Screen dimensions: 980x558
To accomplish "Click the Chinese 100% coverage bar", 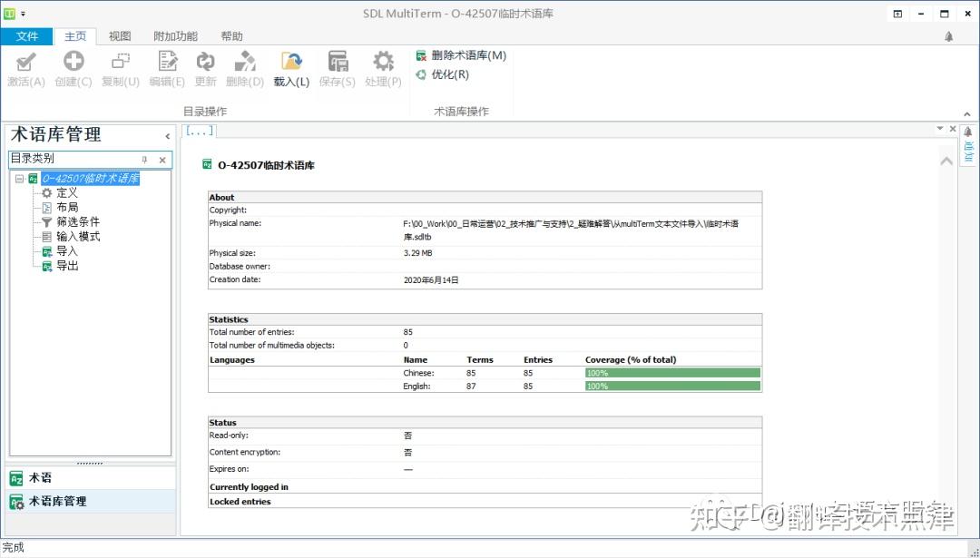I will click(x=671, y=372).
